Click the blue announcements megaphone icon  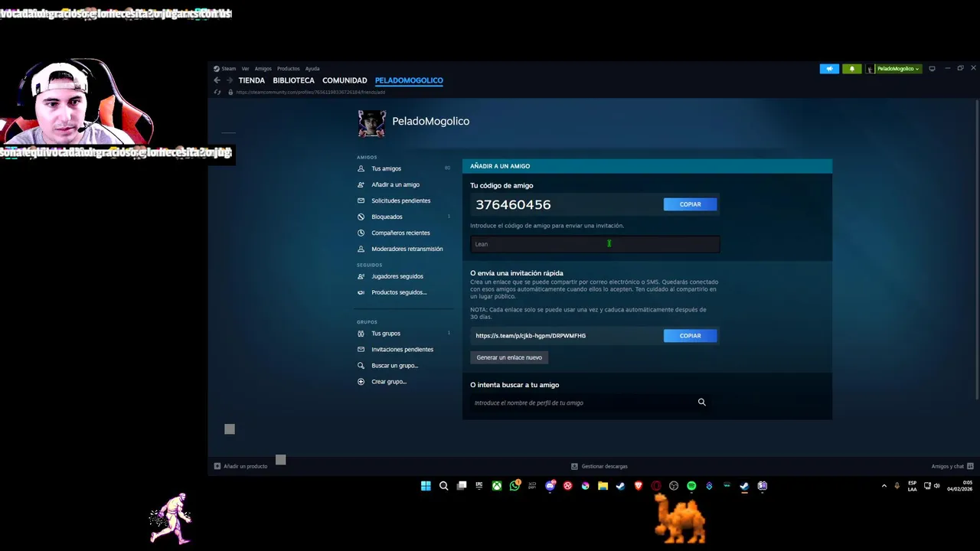click(829, 69)
